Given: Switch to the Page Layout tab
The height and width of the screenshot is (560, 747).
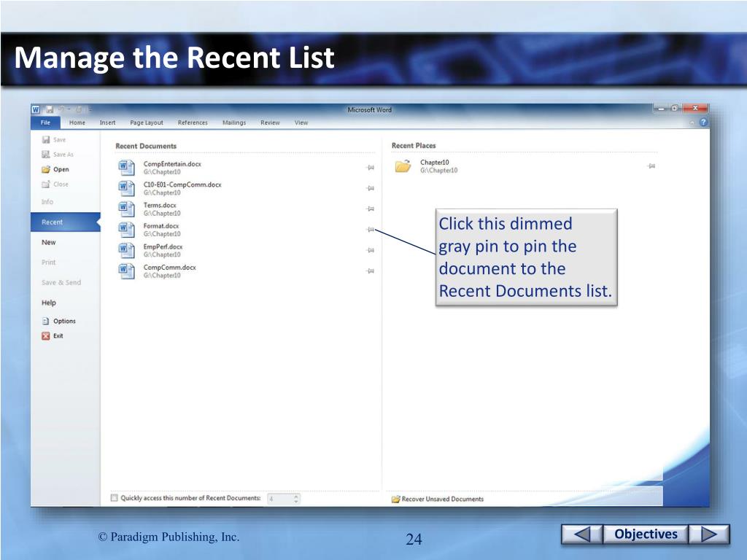Looking at the screenshot, I should pos(147,122).
